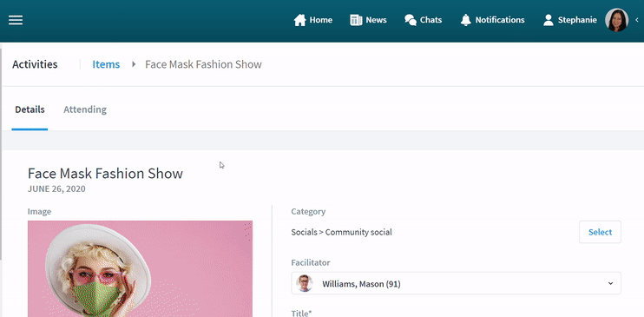Image resolution: width=644 pixels, height=317 pixels.
Task: Open the Stephanie account name
Action: click(577, 20)
